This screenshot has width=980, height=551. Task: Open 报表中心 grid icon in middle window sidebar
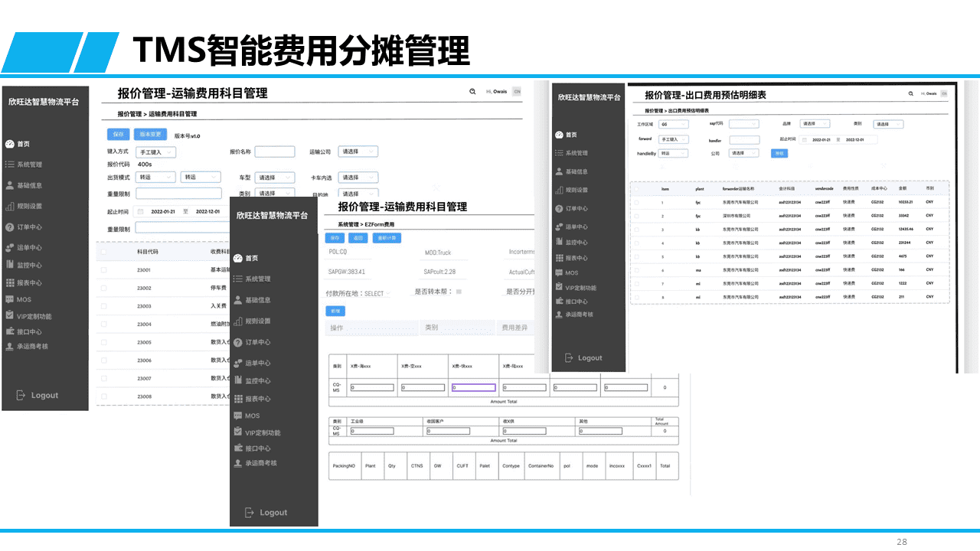(x=238, y=399)
